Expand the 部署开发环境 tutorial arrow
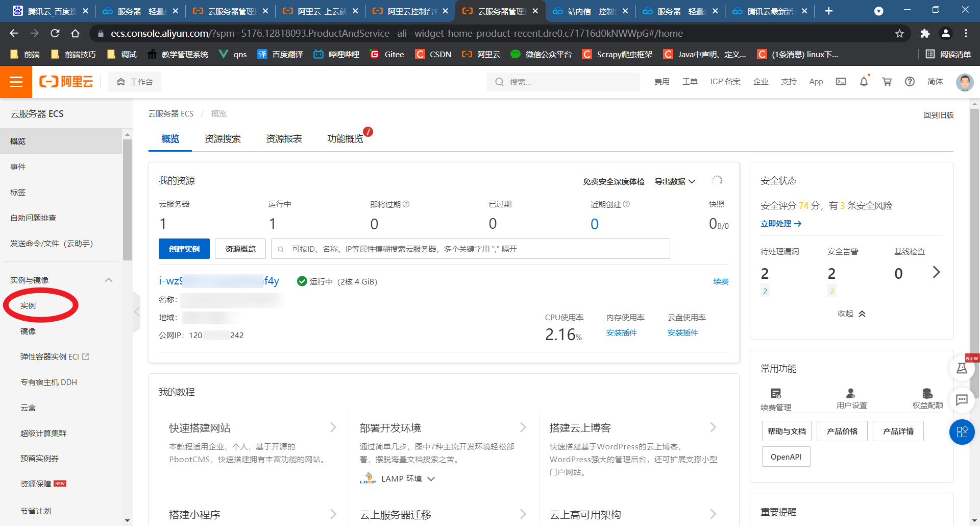Screen dimensions: 980x526 click(x=523, y=427)
